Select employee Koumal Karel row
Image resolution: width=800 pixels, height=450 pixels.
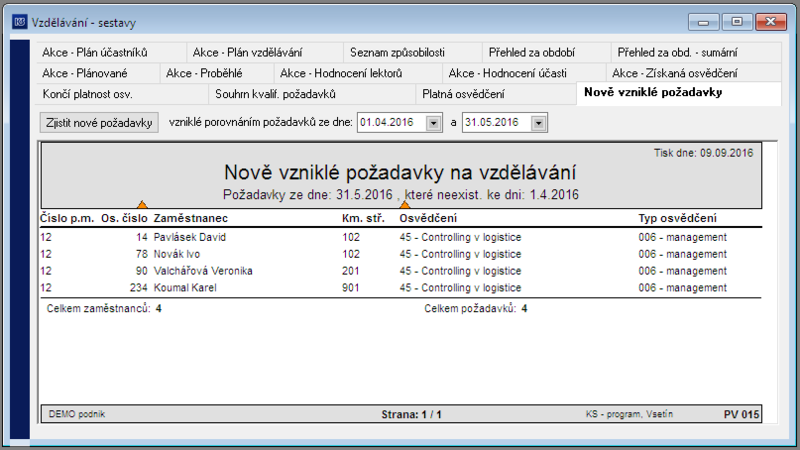coord(401,288)
